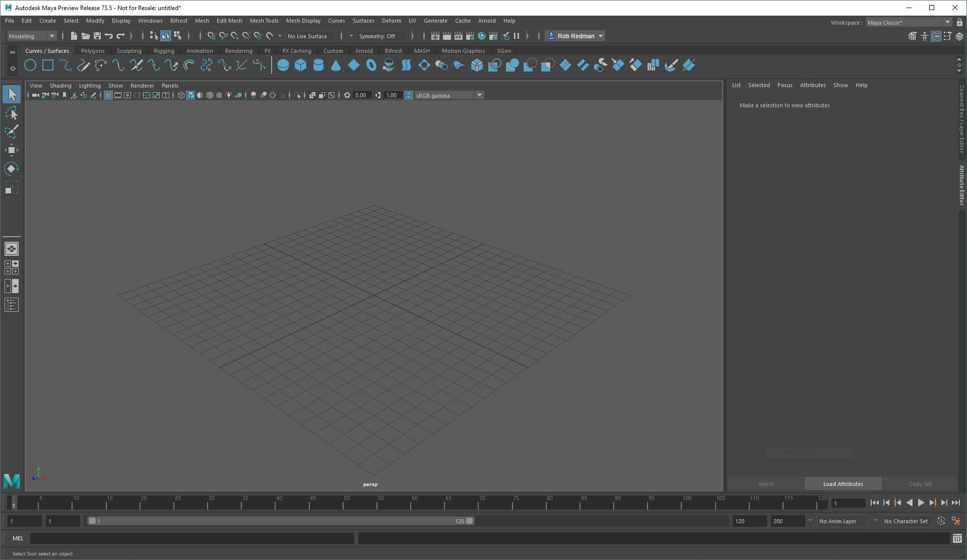Click the Go to start of range button
Screen dimensions: 967x560
[x=874, y=503]
